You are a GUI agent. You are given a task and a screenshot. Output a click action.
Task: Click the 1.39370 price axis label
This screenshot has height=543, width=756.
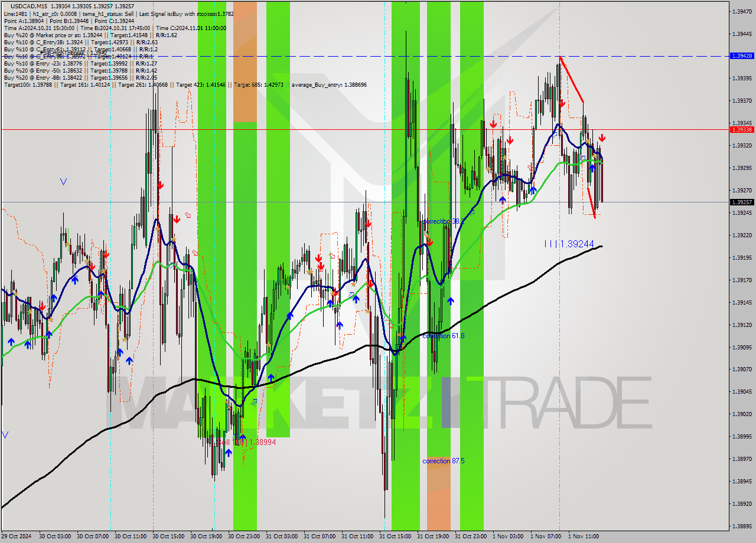click(x=742, y=100)
